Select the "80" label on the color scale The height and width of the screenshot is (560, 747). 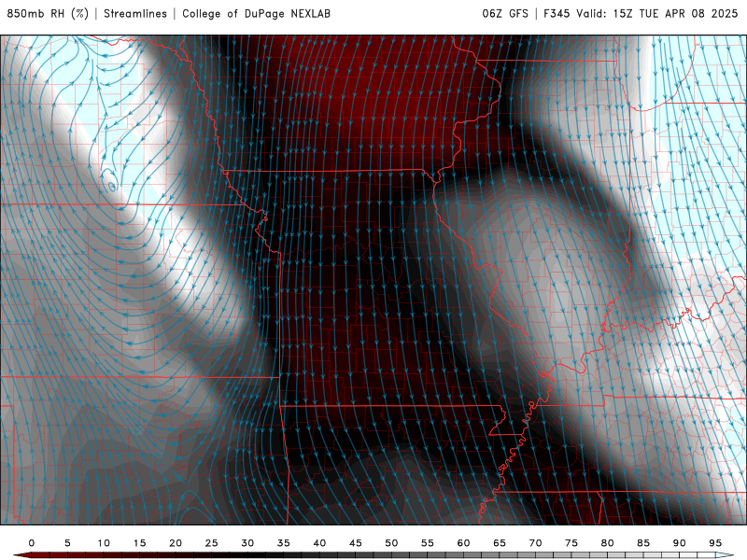608,543
